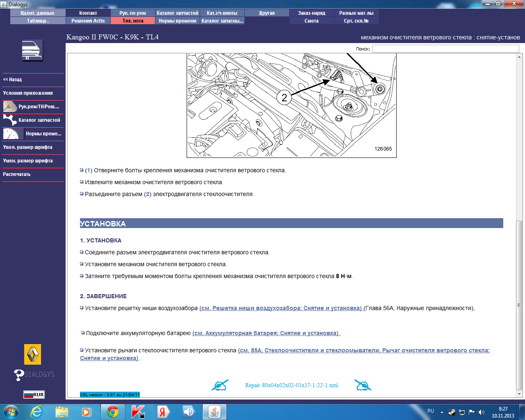Screen dimensions: 525x420
Task: Show hidden tray icons arrow
Action: (x=442, y=412)
